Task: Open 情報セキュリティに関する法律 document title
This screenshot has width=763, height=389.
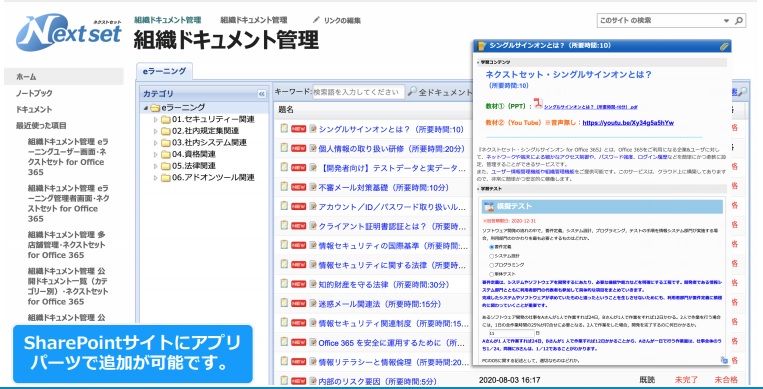Action: tap(393, 265)
